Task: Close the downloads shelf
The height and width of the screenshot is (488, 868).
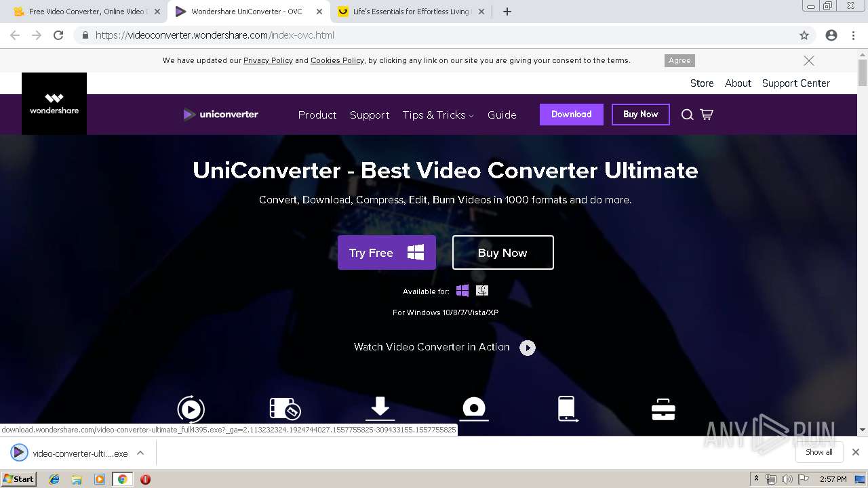Action: coord(856,452)
